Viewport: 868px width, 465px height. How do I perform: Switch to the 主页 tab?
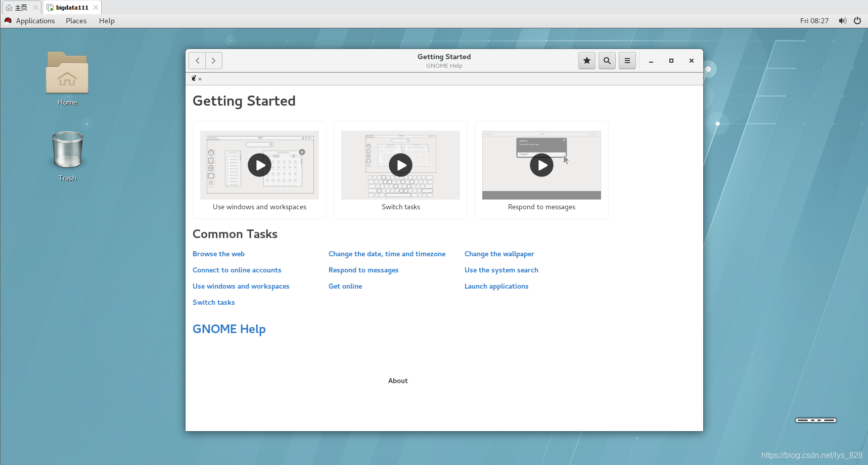(21, 8)
